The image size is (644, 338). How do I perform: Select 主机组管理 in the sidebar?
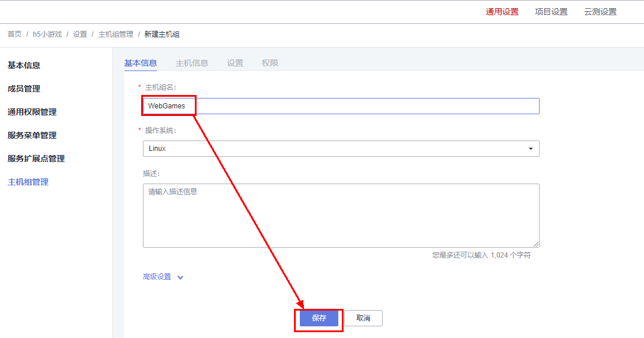[28, 182]
